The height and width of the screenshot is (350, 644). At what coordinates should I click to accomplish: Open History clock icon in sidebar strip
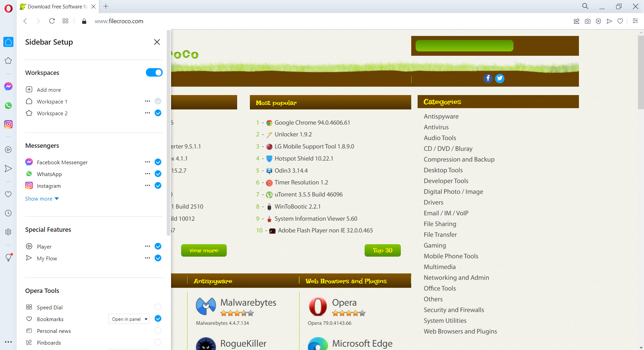pos(8,213)
